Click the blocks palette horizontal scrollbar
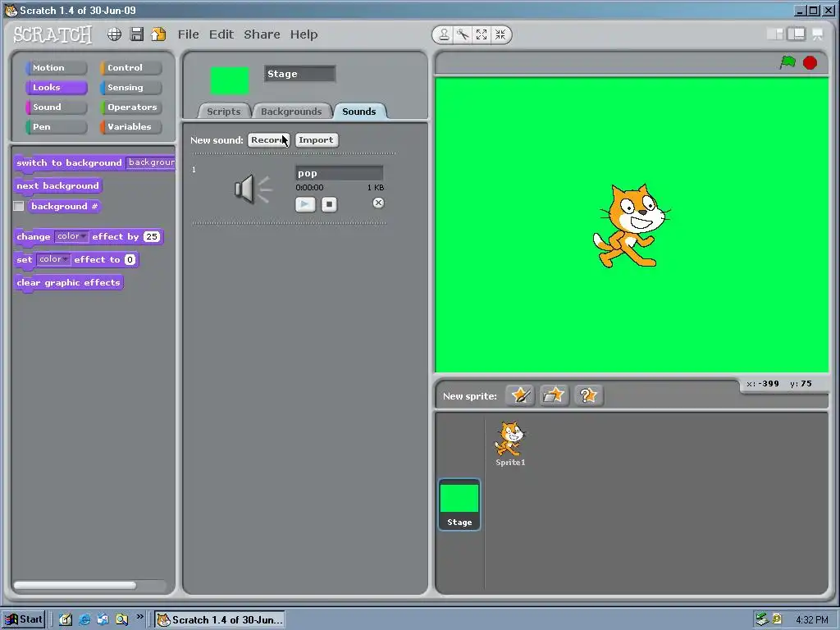 [x=75, y=586]
